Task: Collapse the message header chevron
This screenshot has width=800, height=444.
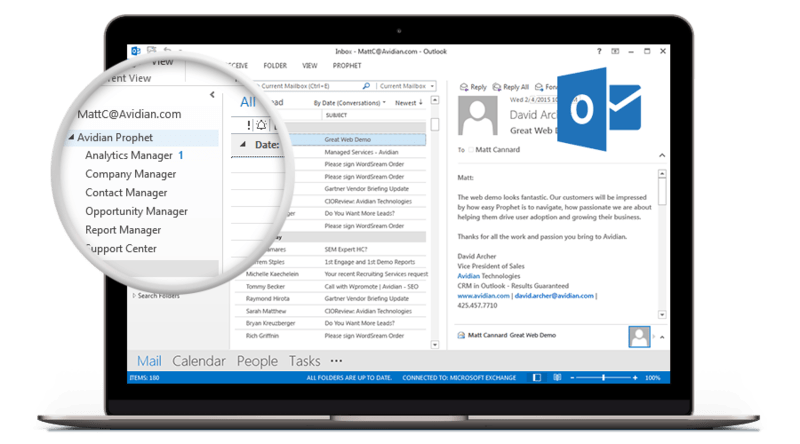Action: click(662, 155)
